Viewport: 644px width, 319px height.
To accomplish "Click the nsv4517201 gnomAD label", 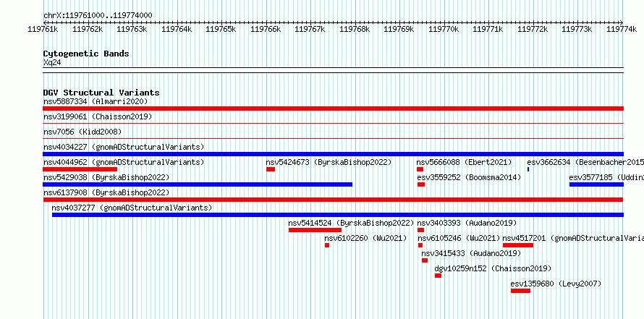I will tap(573, 238).
